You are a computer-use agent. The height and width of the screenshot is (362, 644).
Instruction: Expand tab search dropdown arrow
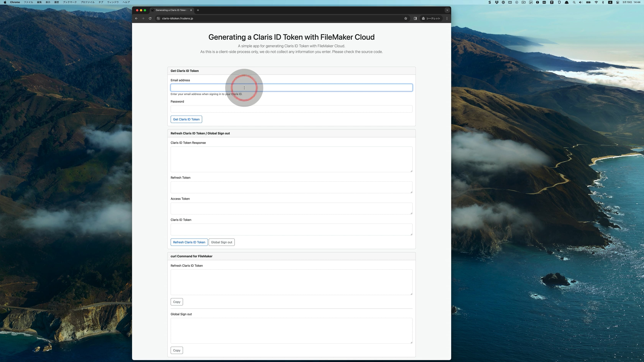[447, 10]
